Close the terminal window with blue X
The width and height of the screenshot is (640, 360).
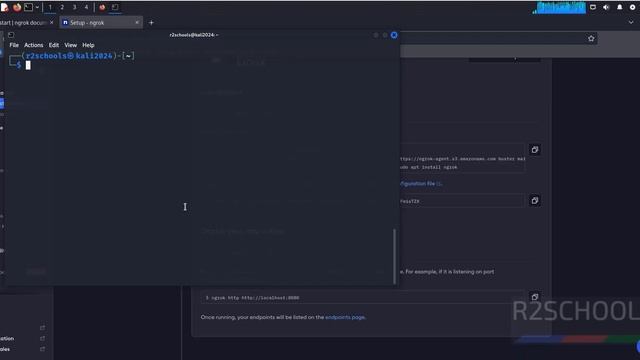tap(394, 36)
